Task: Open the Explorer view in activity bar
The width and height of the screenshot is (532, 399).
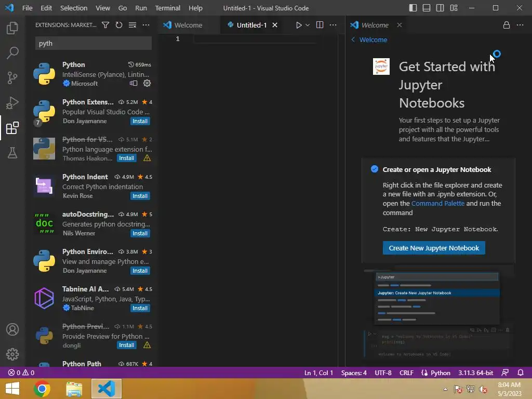Action: click(12, 28)
